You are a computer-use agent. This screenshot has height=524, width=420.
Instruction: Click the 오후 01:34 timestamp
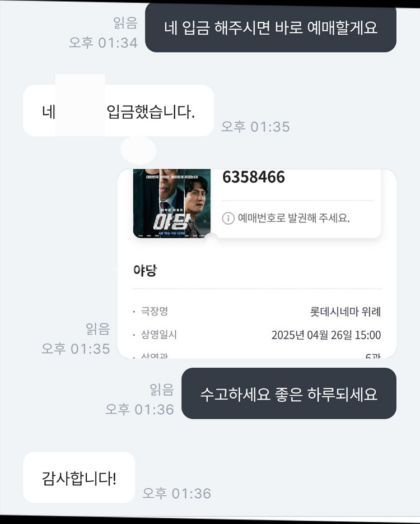103,43
